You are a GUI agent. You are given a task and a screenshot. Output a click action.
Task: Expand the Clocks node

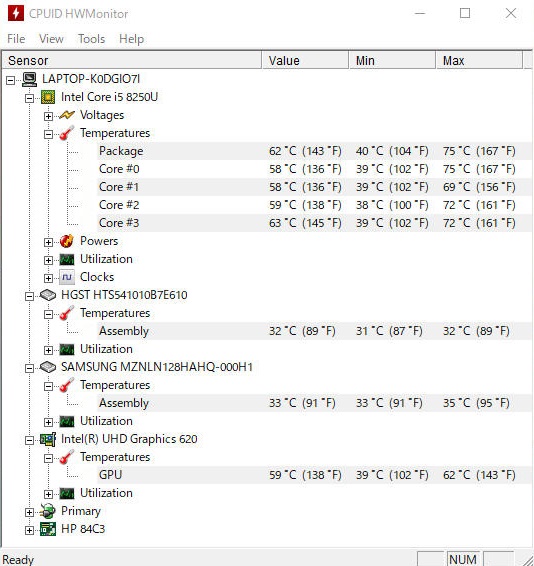(48, 278)
